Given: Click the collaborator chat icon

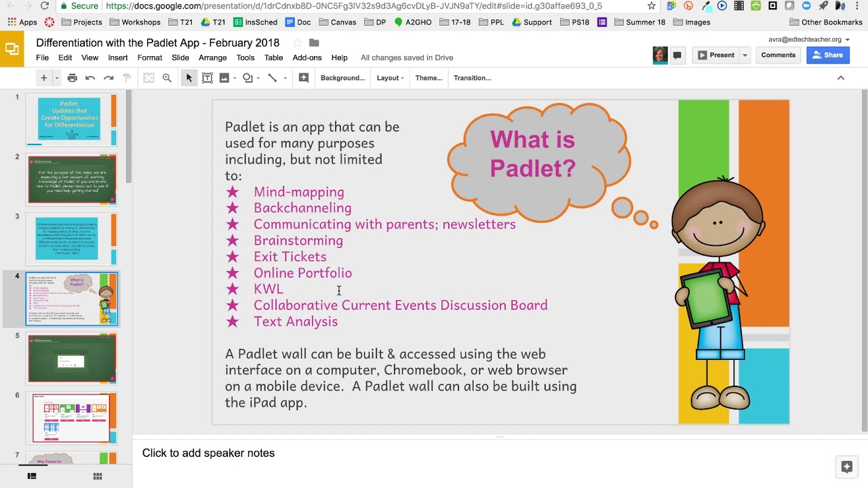Looking at the screenshot, I should click(677, 56).
